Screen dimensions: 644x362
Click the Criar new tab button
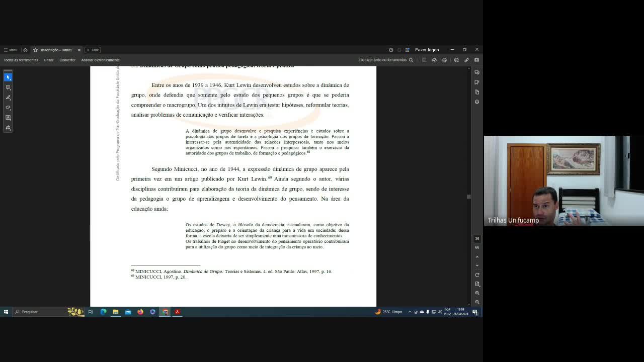click(93, 50)
